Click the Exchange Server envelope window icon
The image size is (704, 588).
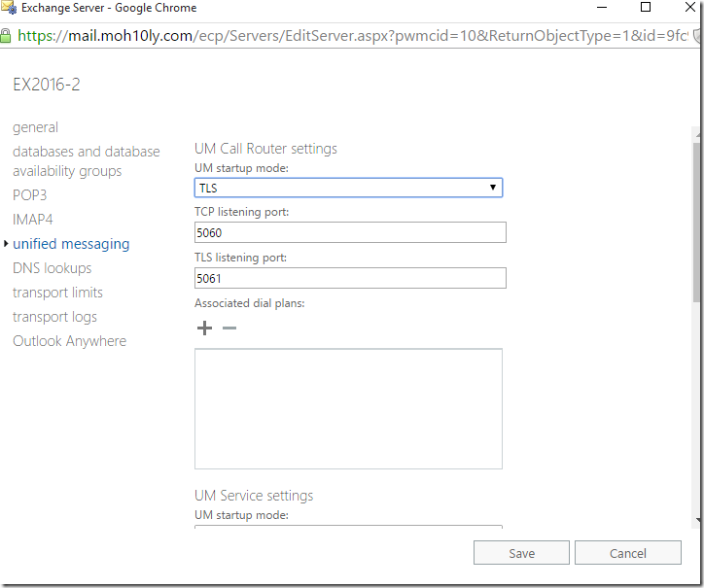coord(9,8)
